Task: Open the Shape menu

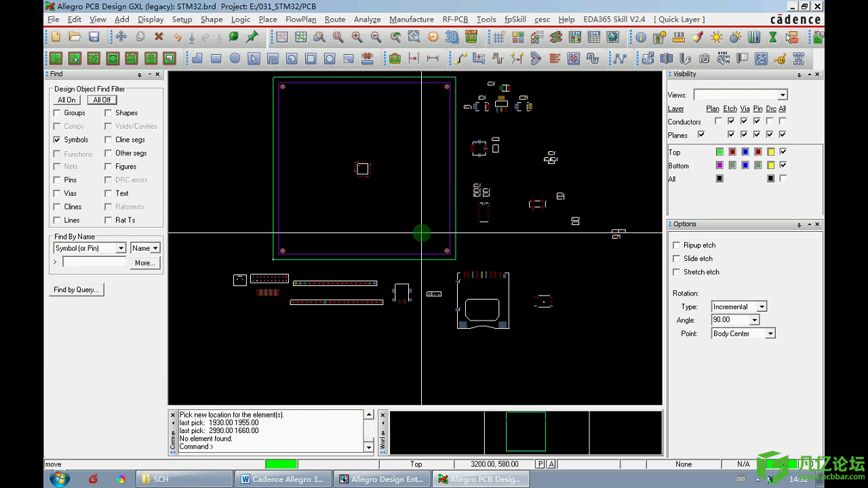Action: [x=212, y=19]
